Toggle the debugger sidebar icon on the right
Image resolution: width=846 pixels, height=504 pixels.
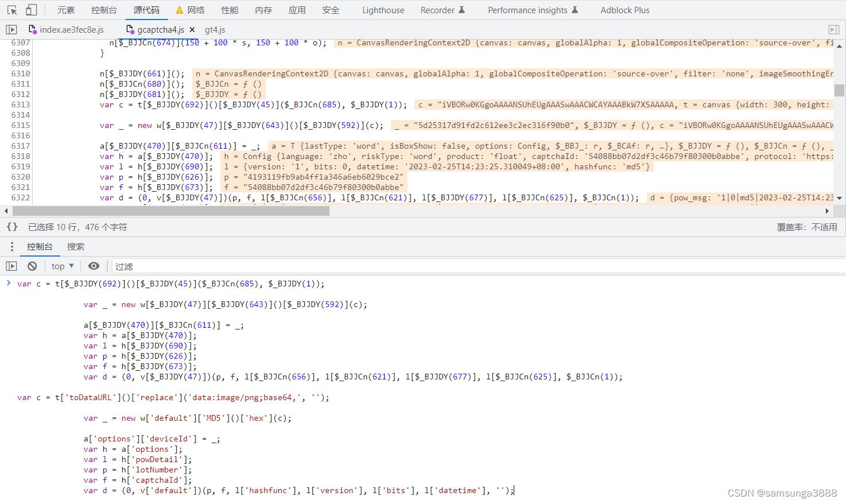(834, 29)
